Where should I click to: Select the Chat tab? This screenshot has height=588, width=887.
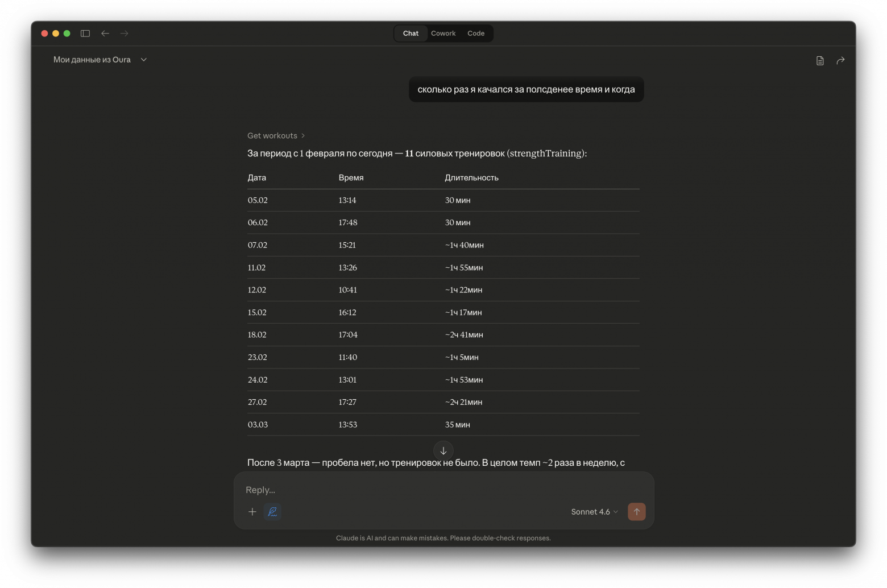coord(411,34)
